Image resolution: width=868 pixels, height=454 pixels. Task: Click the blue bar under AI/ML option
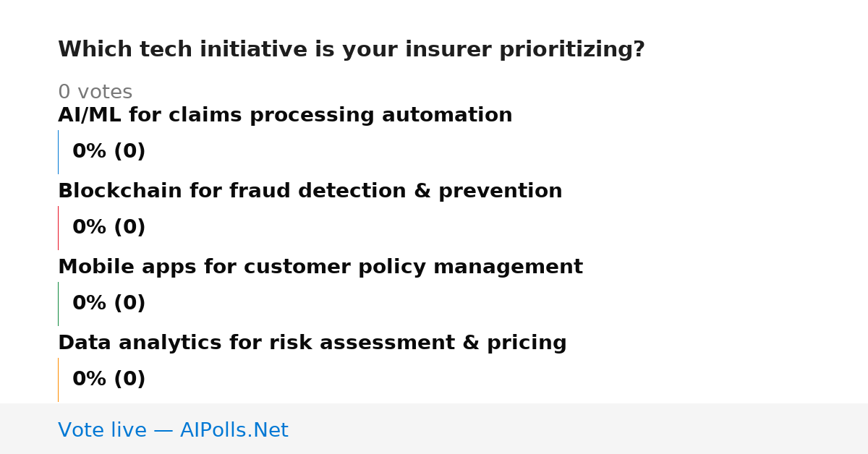coord(58,152)
